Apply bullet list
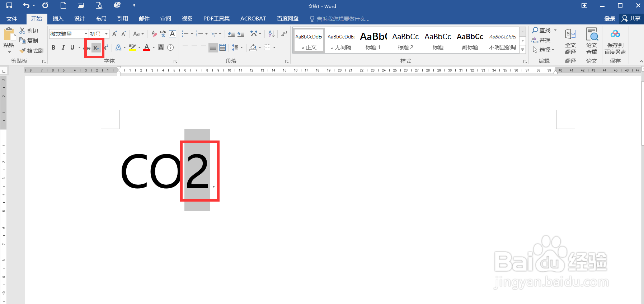The image size is (644, 304). [185, 34]
